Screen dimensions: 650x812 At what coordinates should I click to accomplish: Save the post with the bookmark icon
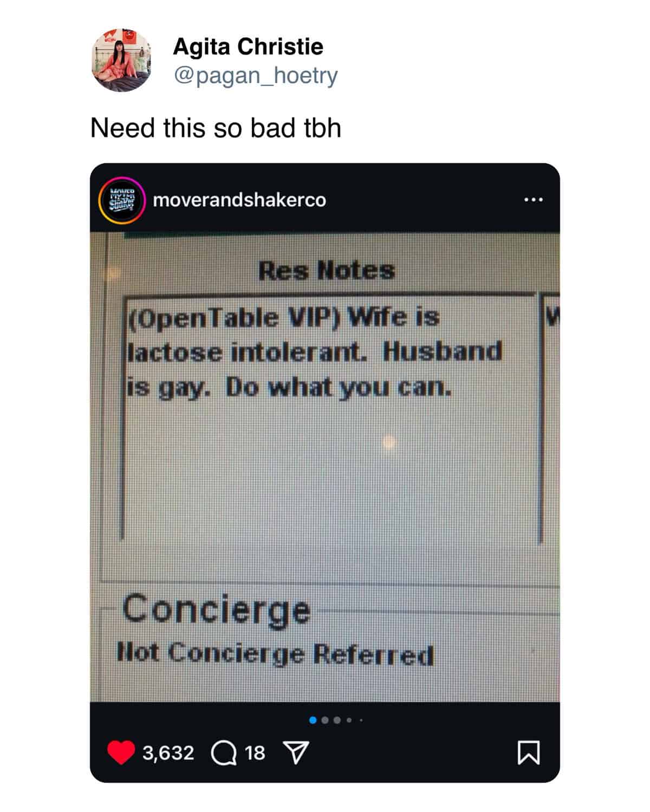pyautogui.click(x=529, y=752)
